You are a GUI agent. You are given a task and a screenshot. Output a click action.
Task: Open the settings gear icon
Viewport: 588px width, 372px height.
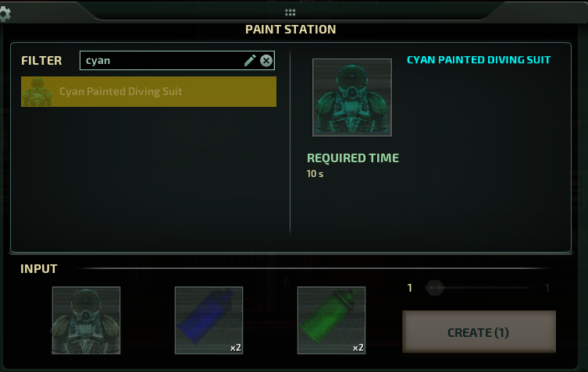coord(5,14)
